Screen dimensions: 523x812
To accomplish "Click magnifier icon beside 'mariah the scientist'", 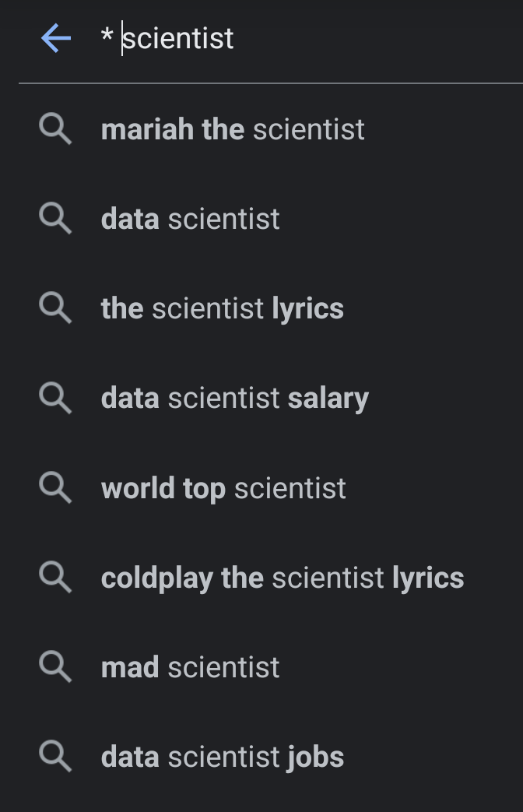I will point(55,129).
